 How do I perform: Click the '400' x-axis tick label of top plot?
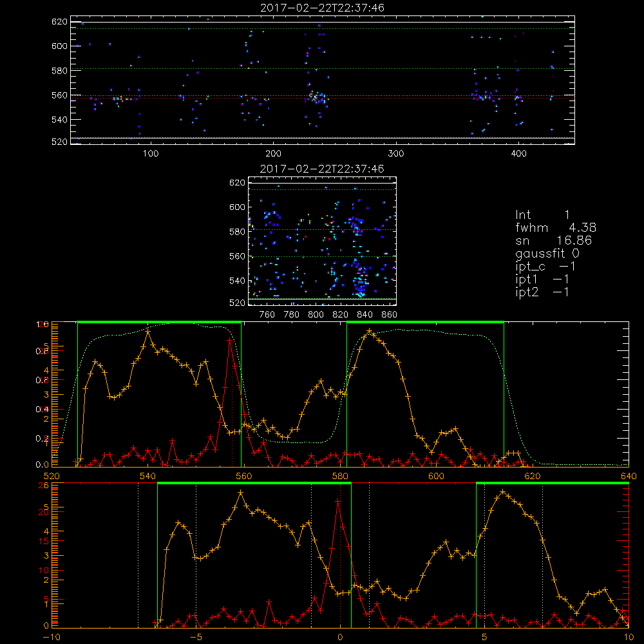(518, 154)
